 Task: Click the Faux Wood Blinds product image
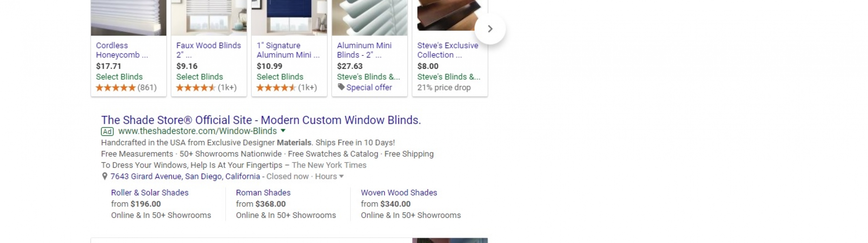tap(209, 18)
